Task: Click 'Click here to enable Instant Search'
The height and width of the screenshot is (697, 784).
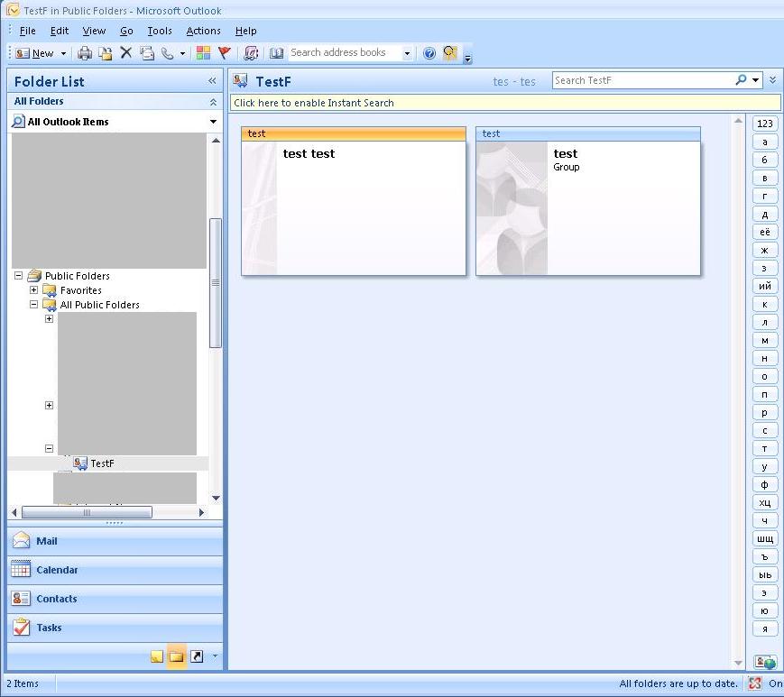Action: tap(505, 103)
